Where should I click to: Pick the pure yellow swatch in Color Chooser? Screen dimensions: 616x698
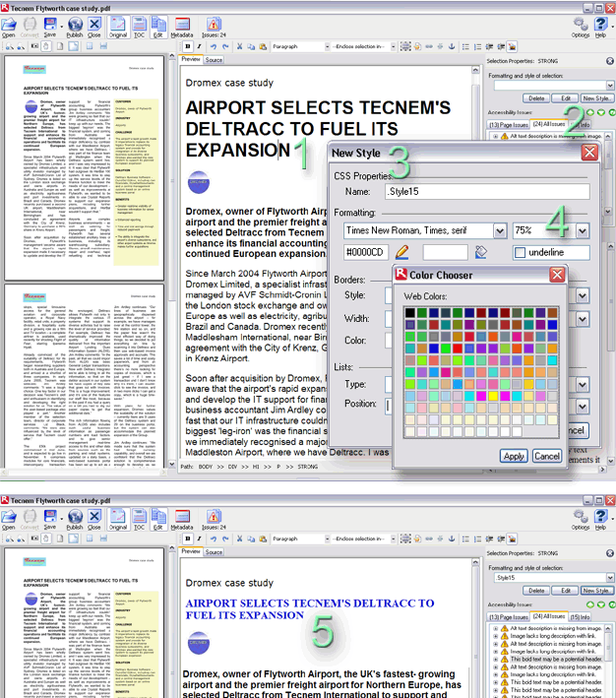493,396
